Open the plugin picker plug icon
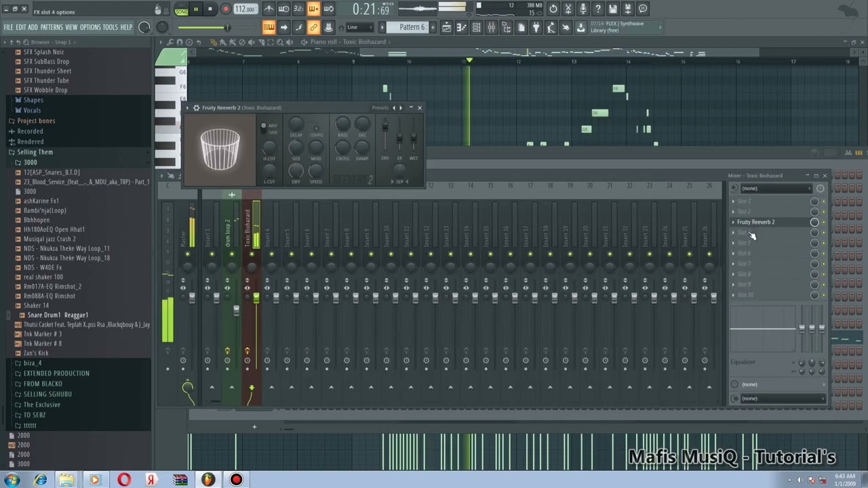This screenshot has height=488, width=868. tap(536, 27)
